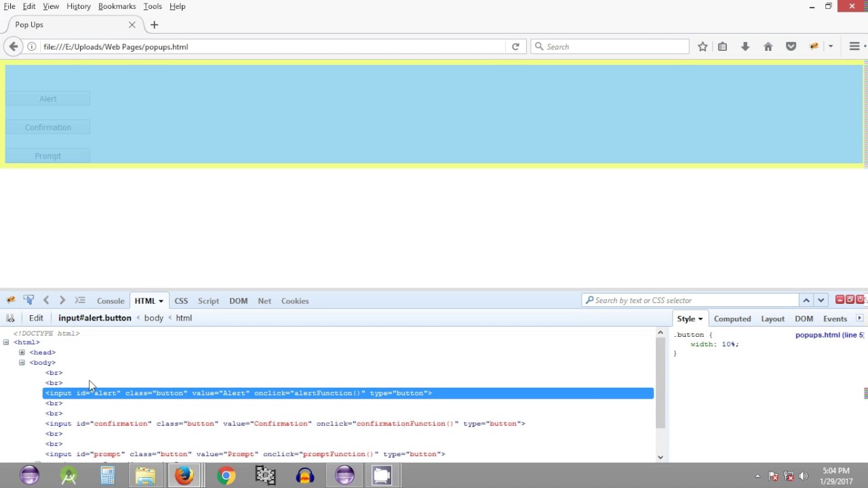This screenshot has width=868, height=488.
Task: Open the Style side panel options dropdown
Action: 701,319
